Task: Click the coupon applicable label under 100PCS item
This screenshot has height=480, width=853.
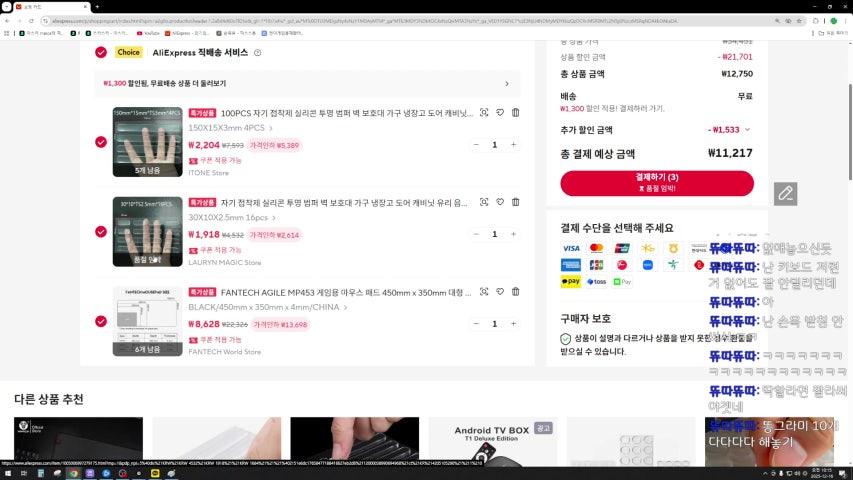Action: click(215, 161)
